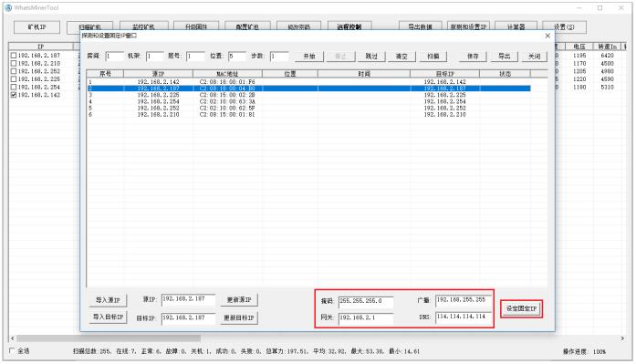Viewport: 636px width, 364px height.
Task: Click the 导出 button in the dialog
Action: pos(504,57)
